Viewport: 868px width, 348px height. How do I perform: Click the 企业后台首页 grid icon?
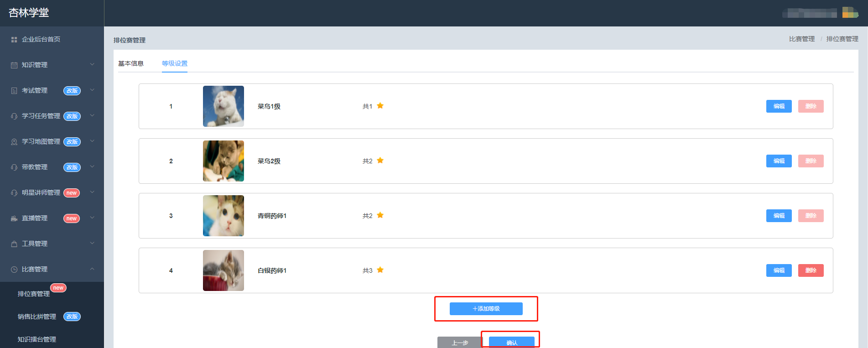pos(14,40)
